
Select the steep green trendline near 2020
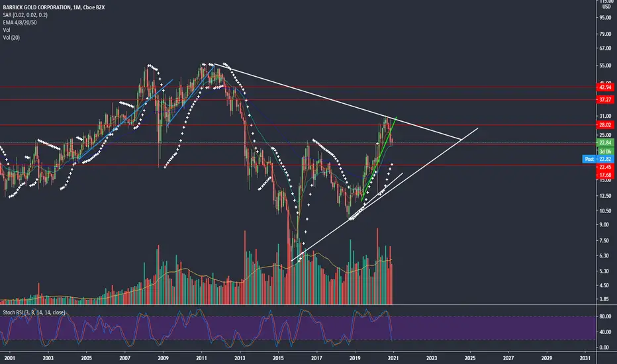click(379, 159)
